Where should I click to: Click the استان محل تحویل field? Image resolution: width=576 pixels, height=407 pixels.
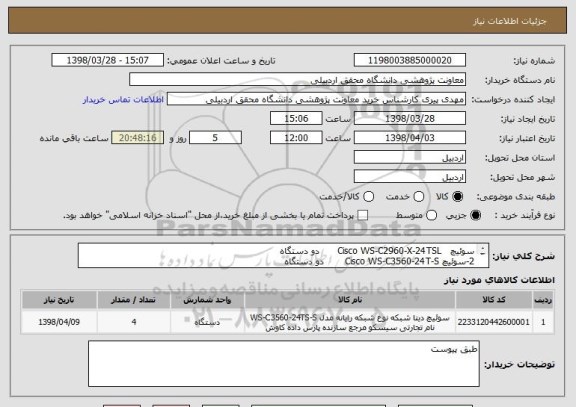coord(410,158)
